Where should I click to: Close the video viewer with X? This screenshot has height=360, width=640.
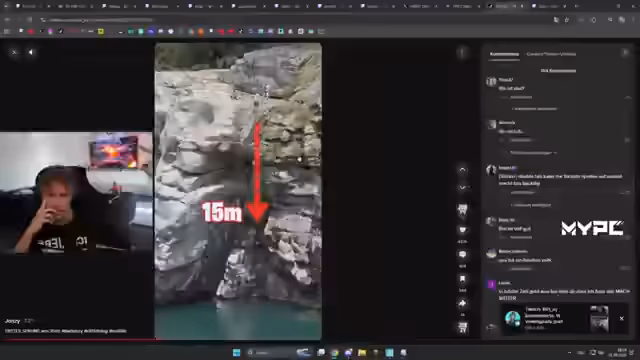point(14,52)
